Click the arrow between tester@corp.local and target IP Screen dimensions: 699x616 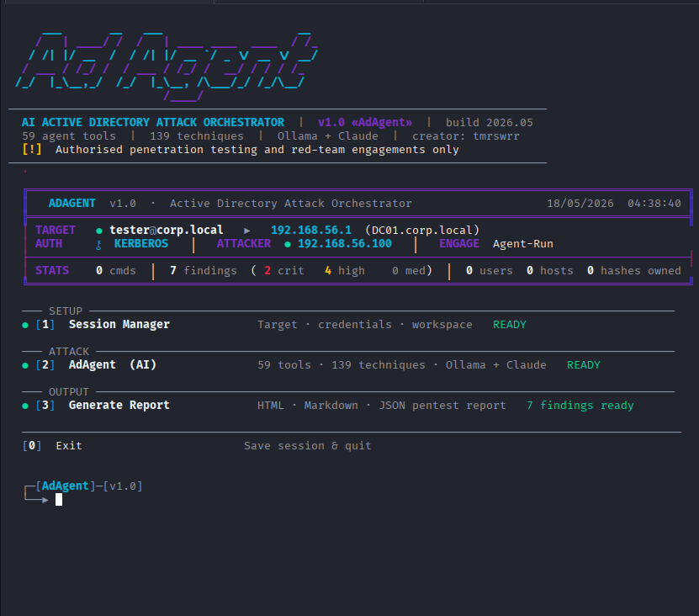click(x=247, y=231)
